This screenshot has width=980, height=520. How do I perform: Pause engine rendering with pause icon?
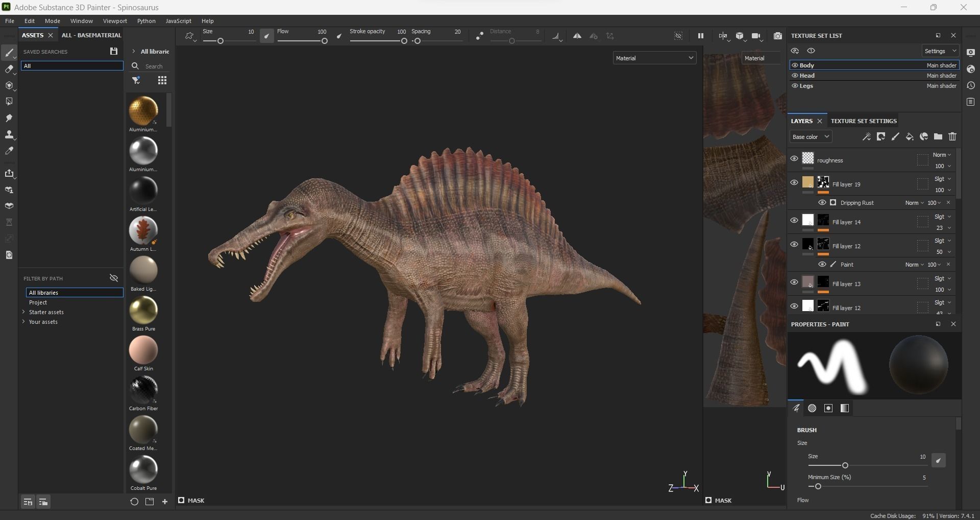click(x=700, y=36)
